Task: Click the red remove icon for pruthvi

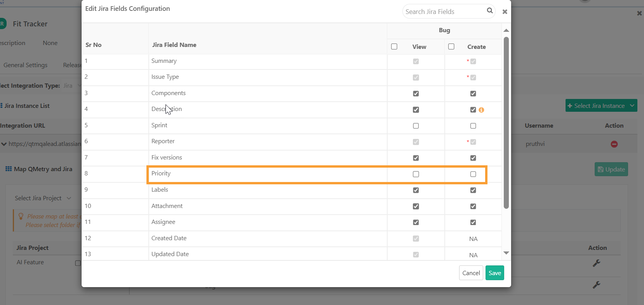Action: coord(614,144)
